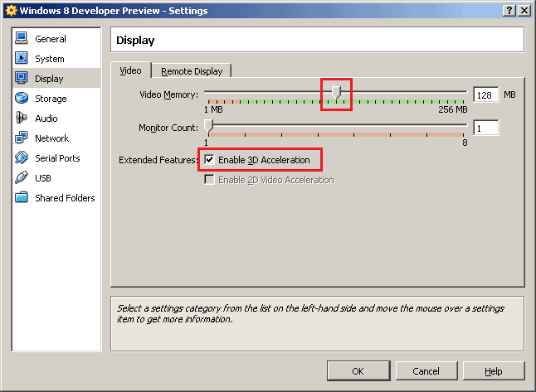Confirm settings with OK button
Screen dimensions: 536x392
358,370
